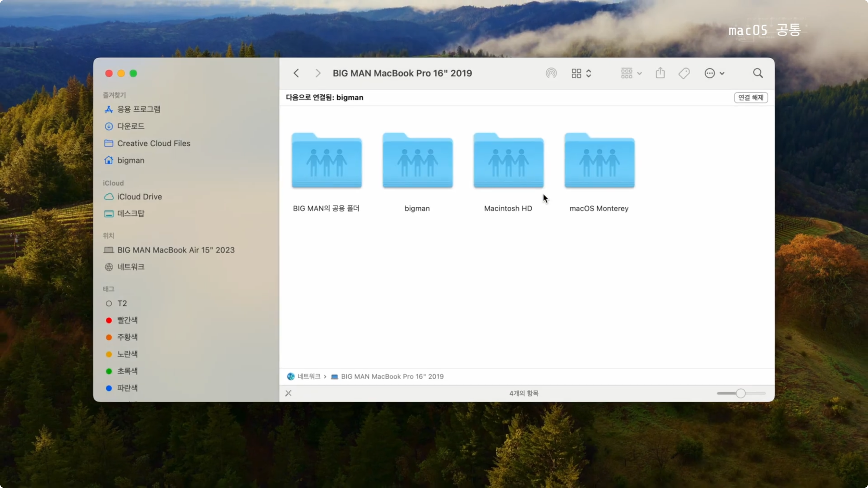Select iCloud Drive in sidebar

(x=139, y=196)
